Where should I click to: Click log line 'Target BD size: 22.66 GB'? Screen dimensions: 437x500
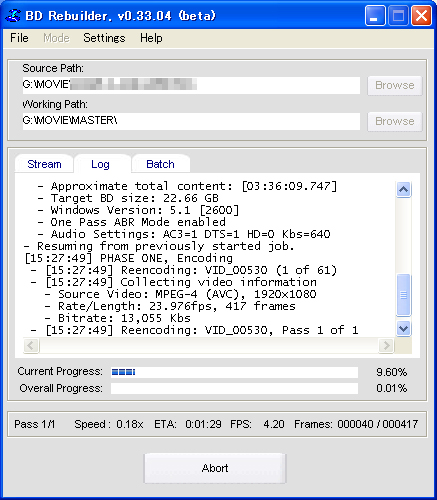tap(135, 198)
